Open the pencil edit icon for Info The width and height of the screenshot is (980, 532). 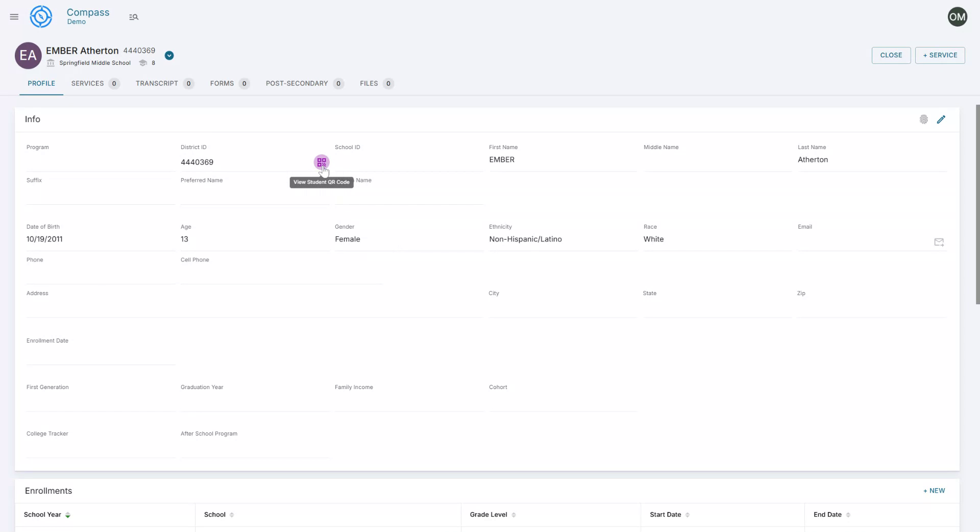coord(942,119)
